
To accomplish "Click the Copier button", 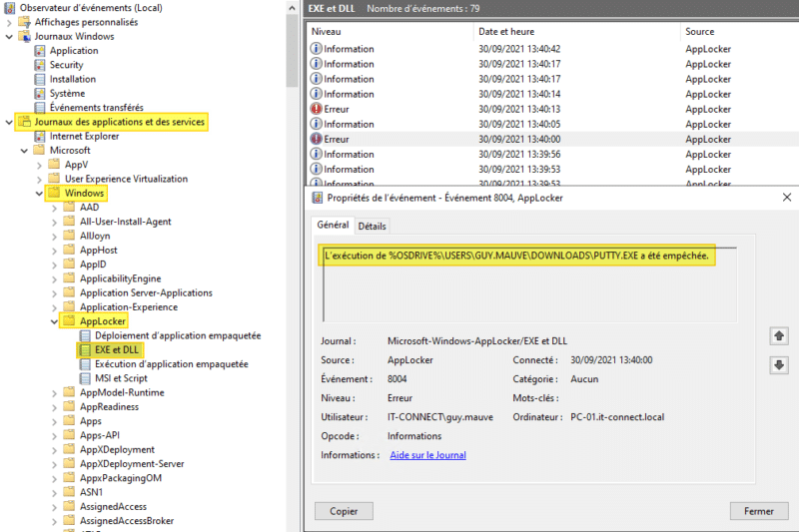I will point(344,511).
